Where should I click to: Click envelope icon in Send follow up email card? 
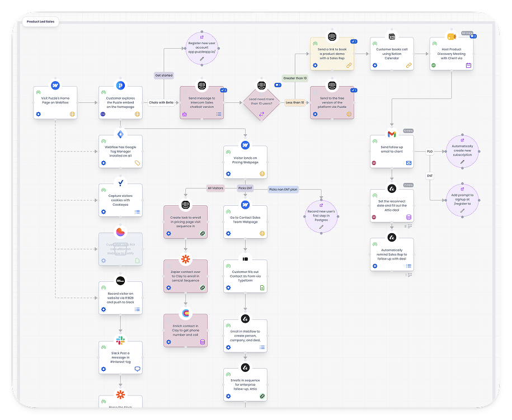pos(408,163)
